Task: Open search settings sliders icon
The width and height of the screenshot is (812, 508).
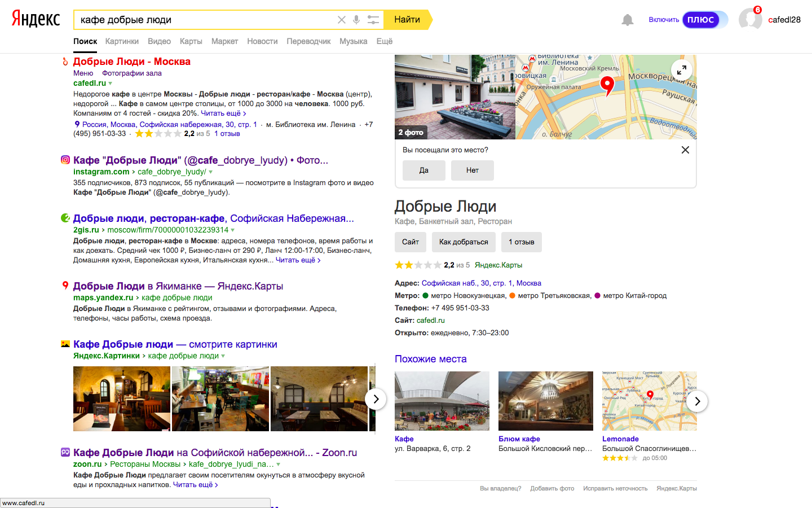Action: (373, 20)
